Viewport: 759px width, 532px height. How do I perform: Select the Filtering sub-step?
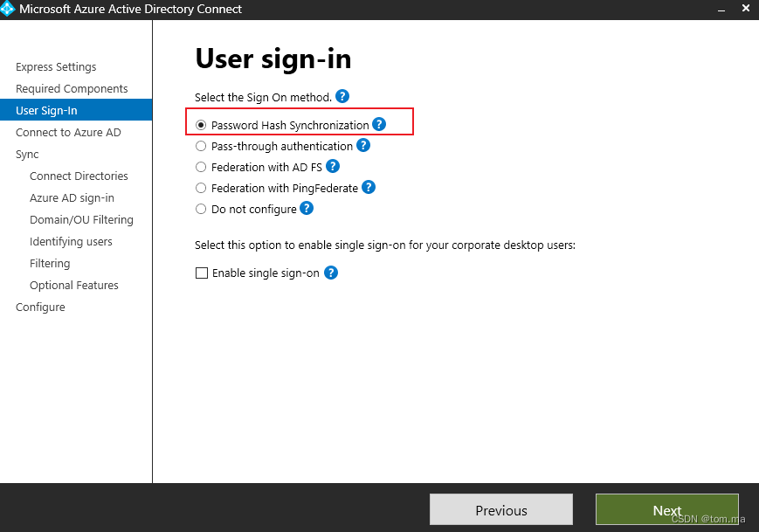coord(50,263)
